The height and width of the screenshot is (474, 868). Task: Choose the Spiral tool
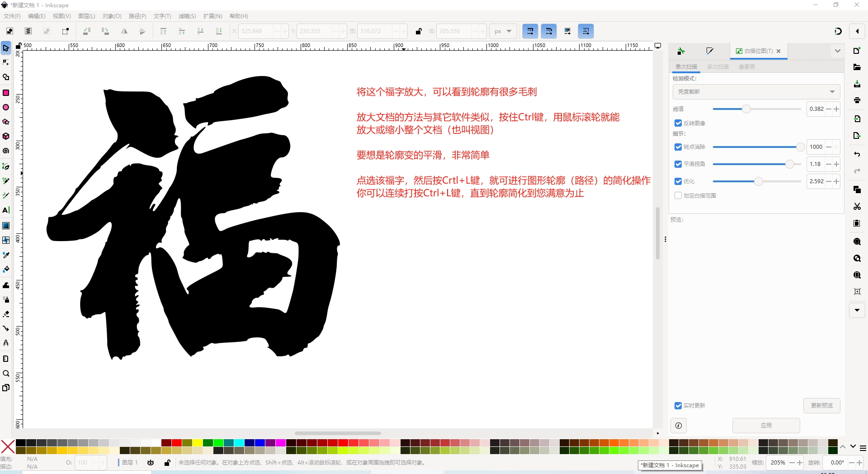(6, 151)
